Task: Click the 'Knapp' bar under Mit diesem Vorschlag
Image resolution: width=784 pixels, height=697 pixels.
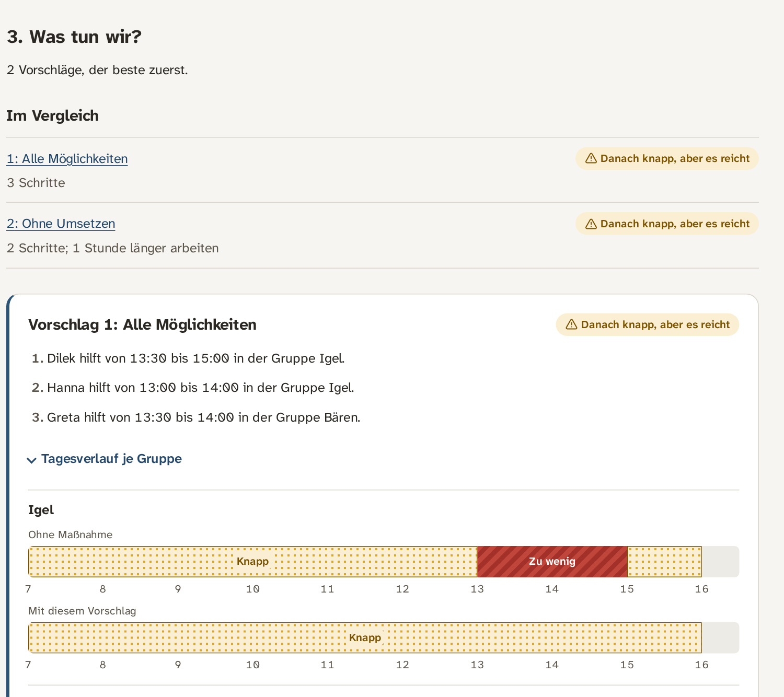Action: coord(365,637)
